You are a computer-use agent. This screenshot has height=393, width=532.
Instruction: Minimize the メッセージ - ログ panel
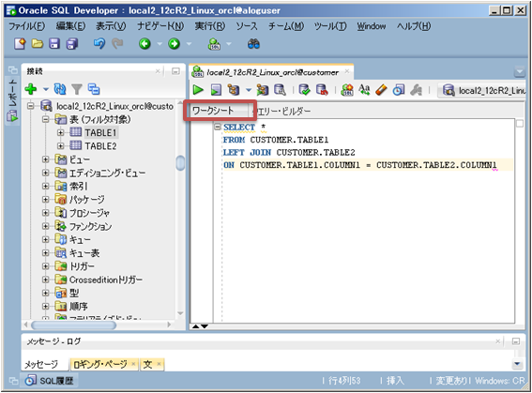click(x=516, y=341)
